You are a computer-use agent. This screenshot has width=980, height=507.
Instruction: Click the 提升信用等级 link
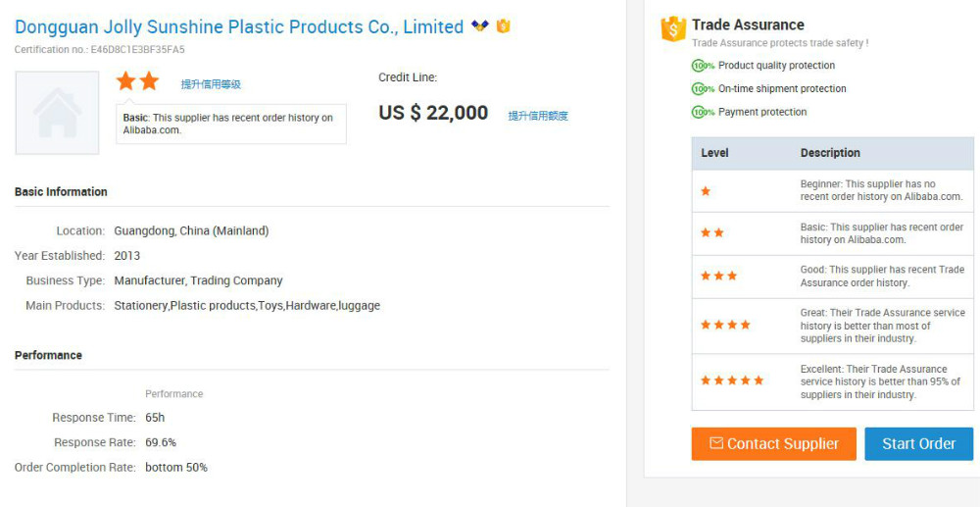click(x=211, y=84)
